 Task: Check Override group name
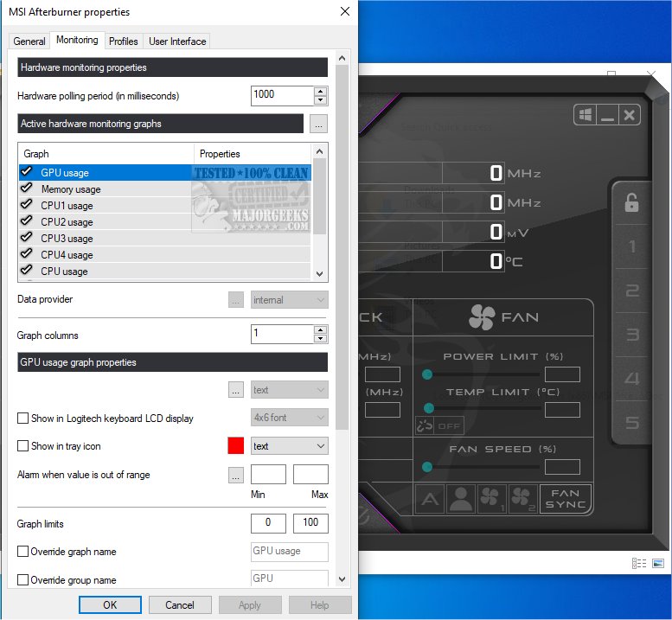(x=22, y=579)
